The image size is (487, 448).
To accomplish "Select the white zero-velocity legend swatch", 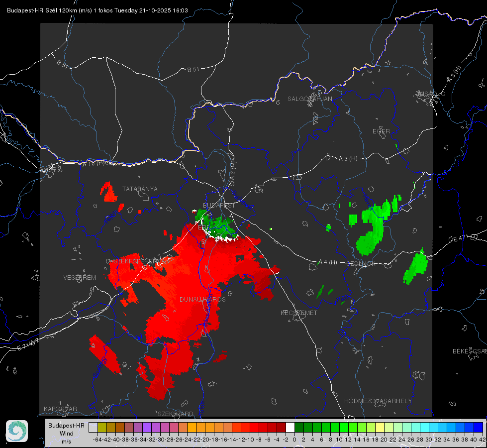I will (290, 428).
